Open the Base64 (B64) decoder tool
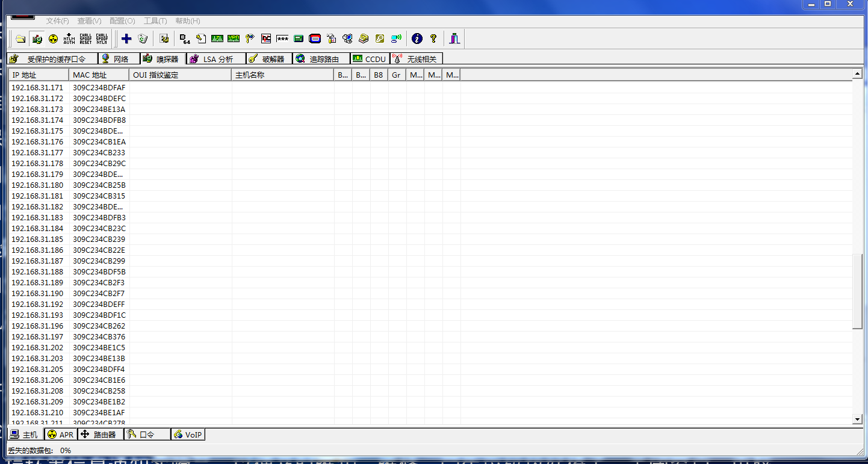868x464 pixels. click(185, 39)
